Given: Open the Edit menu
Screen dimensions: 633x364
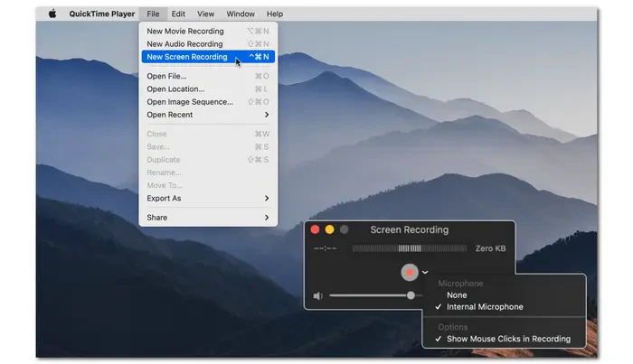Looking at the screenshot, I should 178,14.
